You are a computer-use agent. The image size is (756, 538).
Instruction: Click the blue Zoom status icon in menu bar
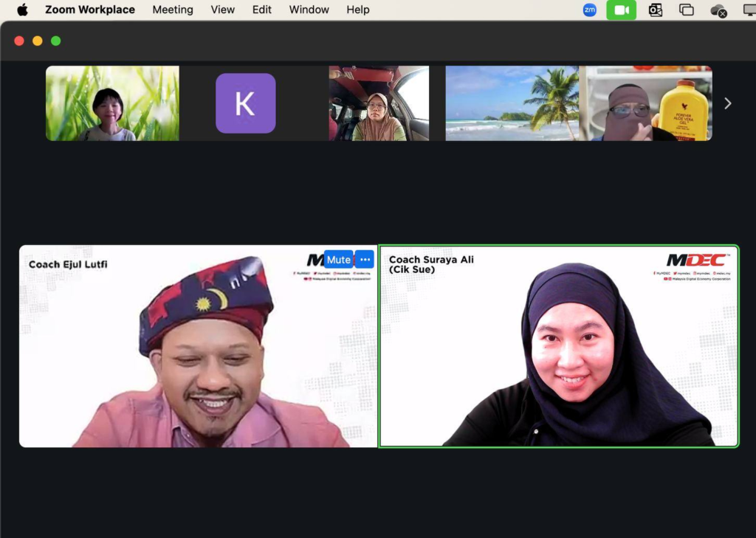pyautogui.click(x=589, y=10)
